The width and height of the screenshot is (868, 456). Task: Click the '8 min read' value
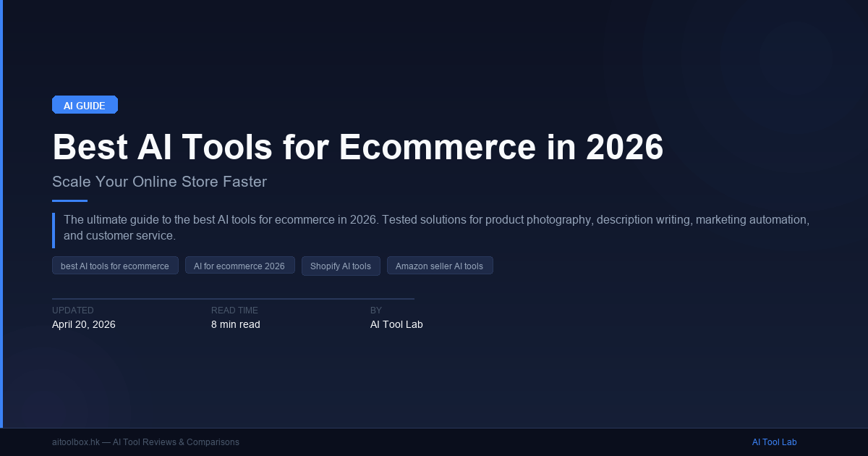click(236, 324)
